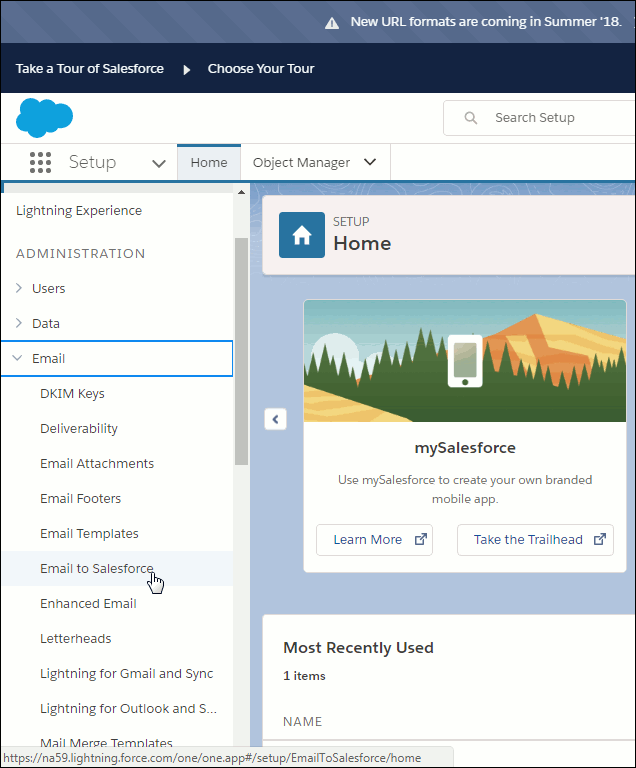
Task: Click the Learn More button
Action: (x=374, y=540)
